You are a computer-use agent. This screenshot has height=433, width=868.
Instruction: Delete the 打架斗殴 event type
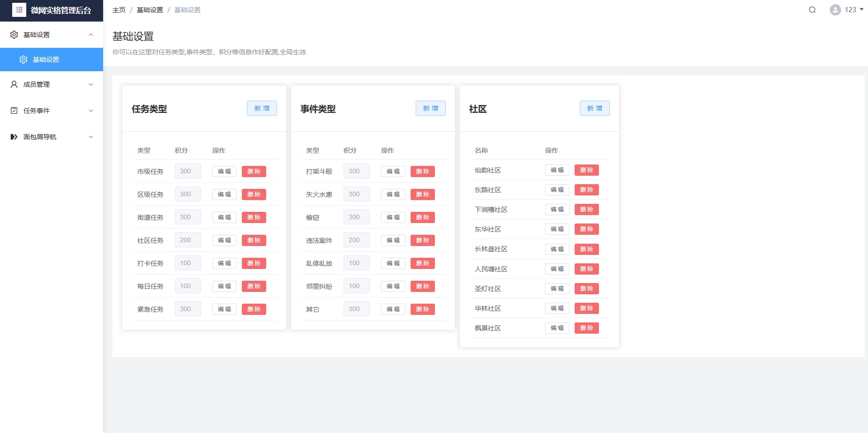422,172
